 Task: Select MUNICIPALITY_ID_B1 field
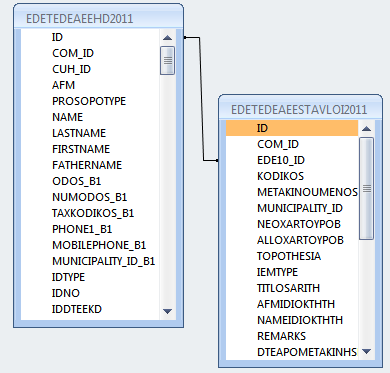90,261
